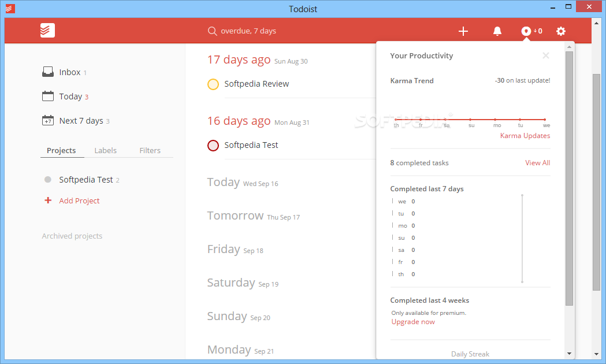Click the Softpedia Test task name in list
This screenshot has width=606, height=364.
click(251, 145)
